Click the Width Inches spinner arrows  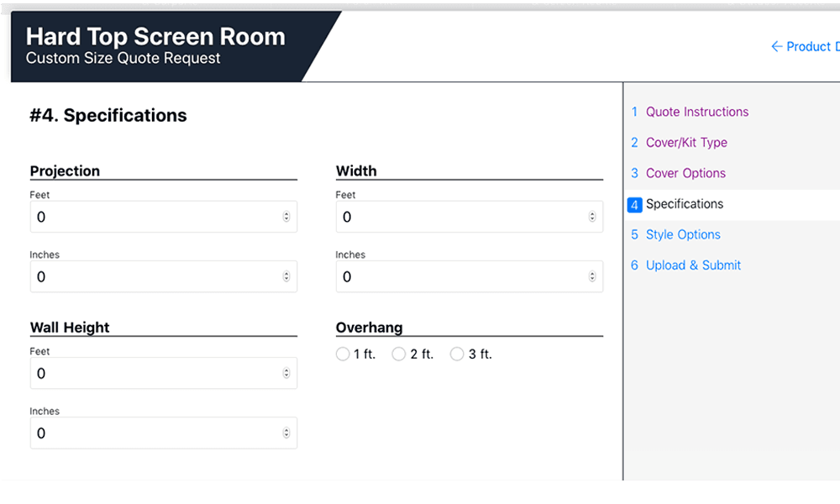click(x=591, y=276)
